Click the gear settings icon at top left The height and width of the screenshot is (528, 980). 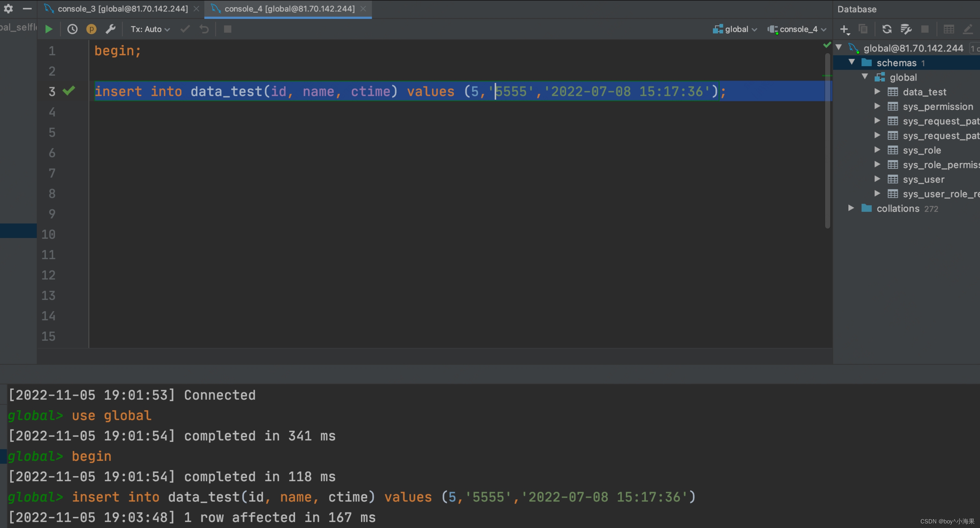tap(8, 8)
